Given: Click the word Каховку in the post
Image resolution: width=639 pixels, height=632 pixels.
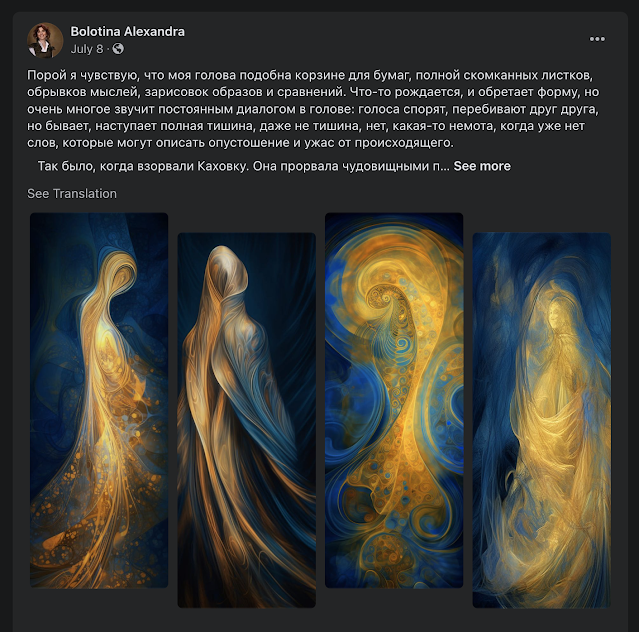Looking at the screenshot, I should click(x=223, y=166).
